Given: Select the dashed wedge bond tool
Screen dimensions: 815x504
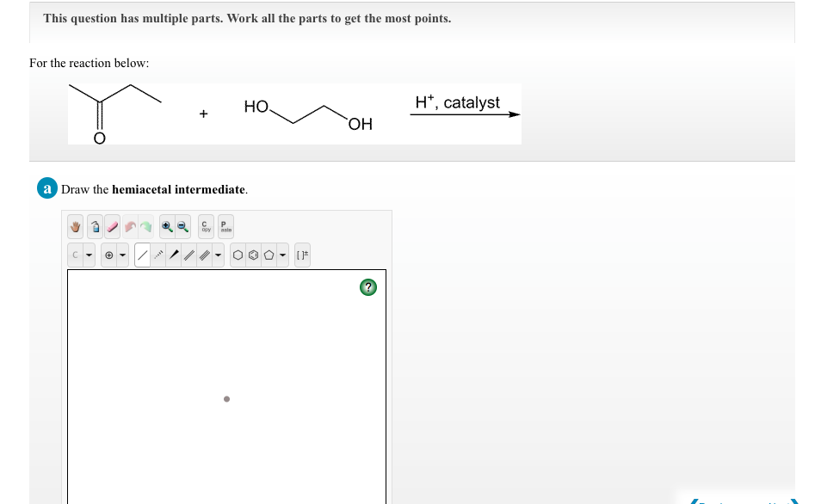Looking at the screenshot, I should [x=158, y=255].
